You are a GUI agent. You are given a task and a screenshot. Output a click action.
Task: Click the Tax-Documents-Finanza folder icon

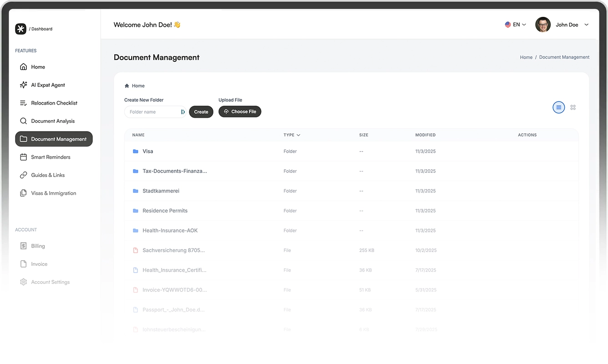[x=136, y=171]
